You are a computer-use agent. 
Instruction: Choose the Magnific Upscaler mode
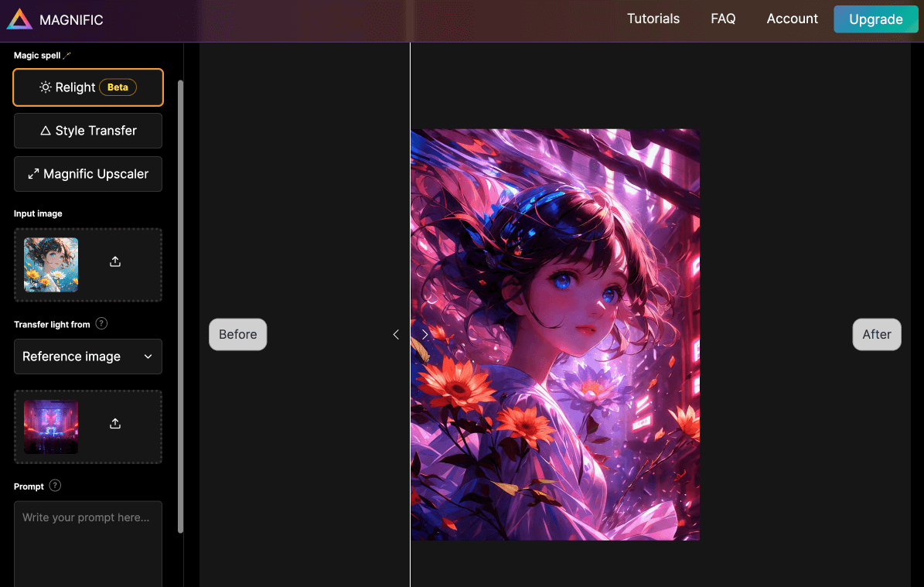coord(88,174)
